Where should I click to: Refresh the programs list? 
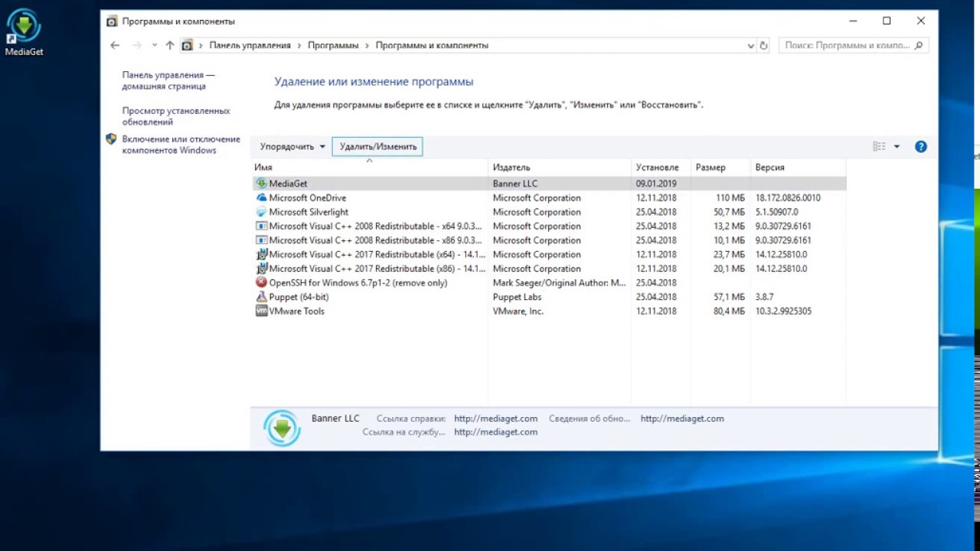763,45
